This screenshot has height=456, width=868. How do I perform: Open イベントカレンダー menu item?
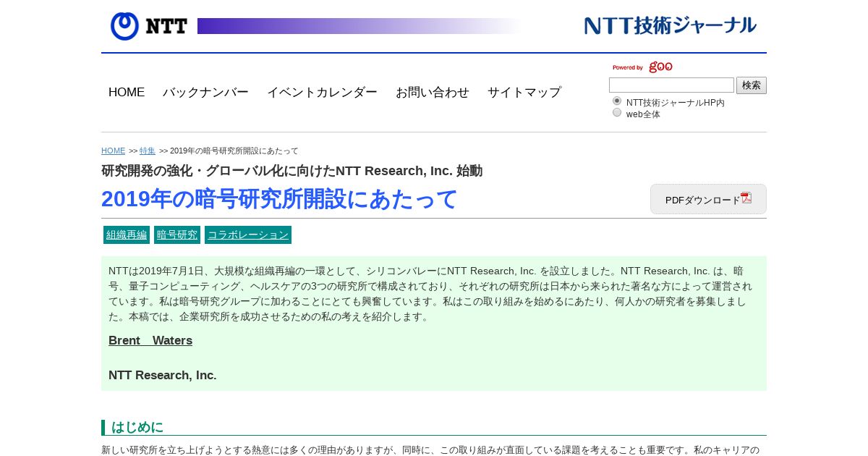click(x=322, y=93)
